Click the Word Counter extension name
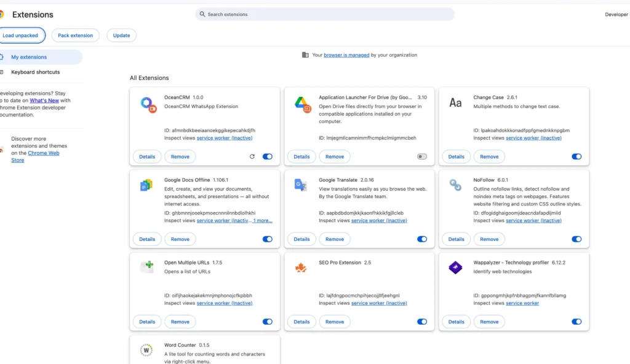630x364 pixels. click(x=180, y=345)
